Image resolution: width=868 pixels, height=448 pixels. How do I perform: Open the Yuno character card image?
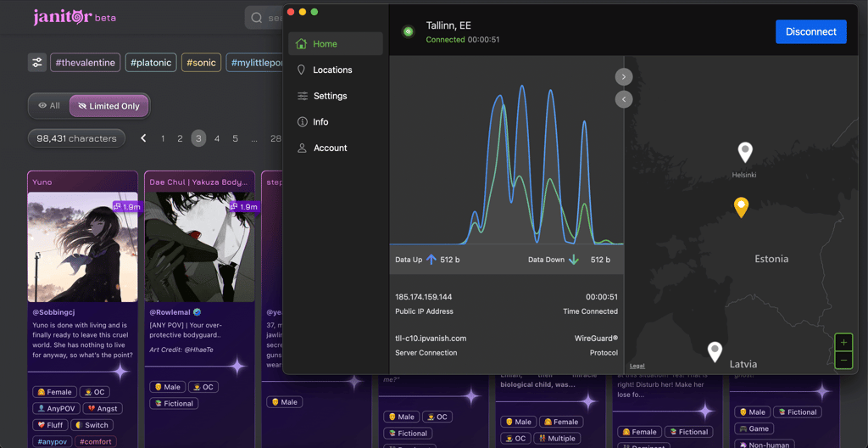82,247
